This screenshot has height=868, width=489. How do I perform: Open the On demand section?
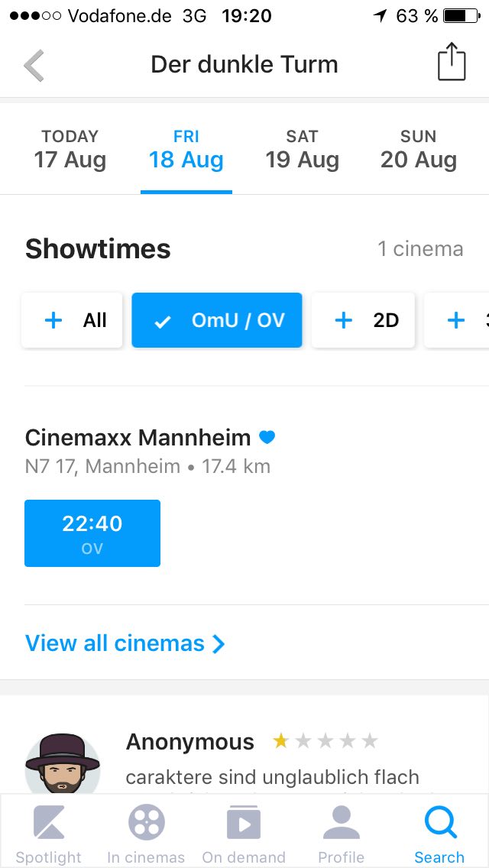(244, 834)
